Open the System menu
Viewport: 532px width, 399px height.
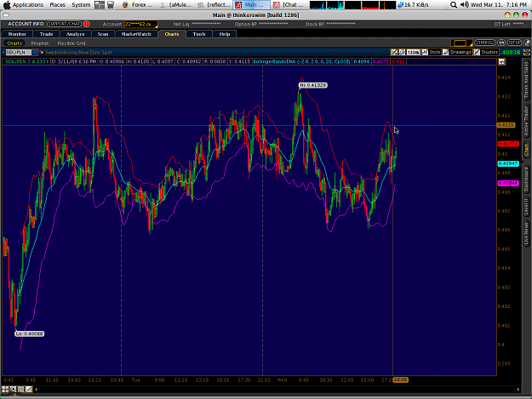tap(81, 5)
